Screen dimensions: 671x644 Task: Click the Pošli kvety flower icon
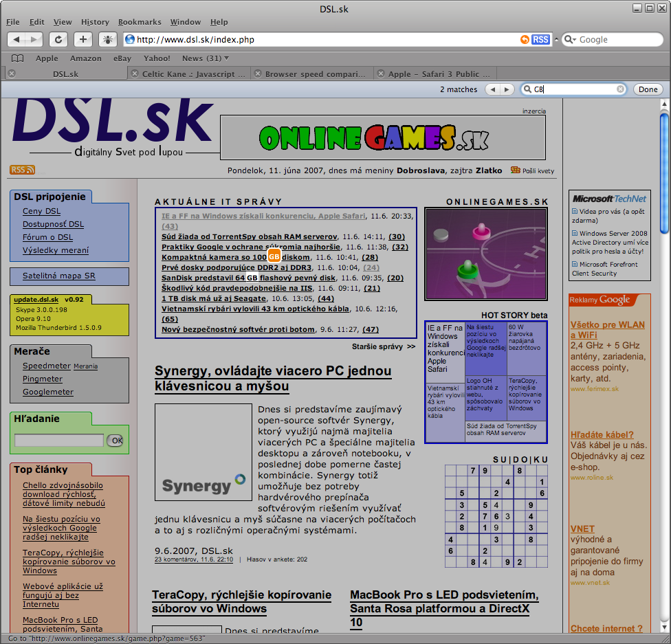[x=515, y=170]
